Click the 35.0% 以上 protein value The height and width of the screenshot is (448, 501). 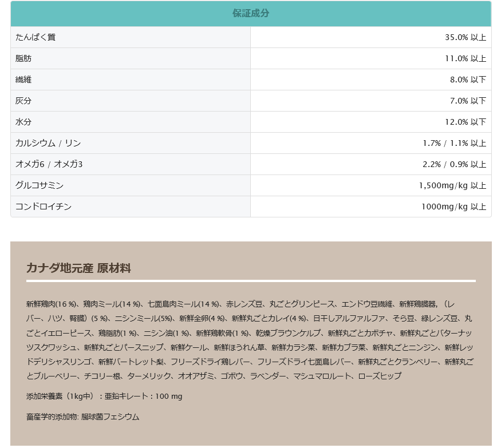(x=465, y=37)
